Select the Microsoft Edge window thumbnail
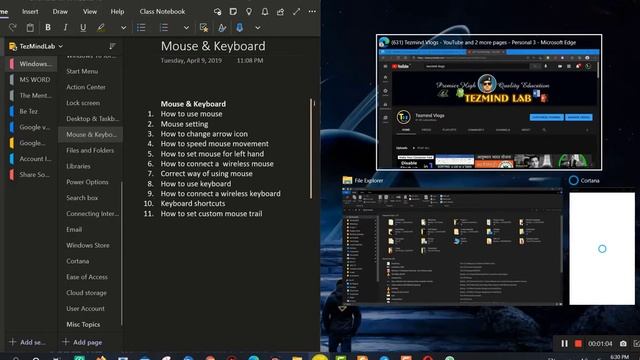The width and height of the screenshot is (640, 360). (x=489, y=102)
